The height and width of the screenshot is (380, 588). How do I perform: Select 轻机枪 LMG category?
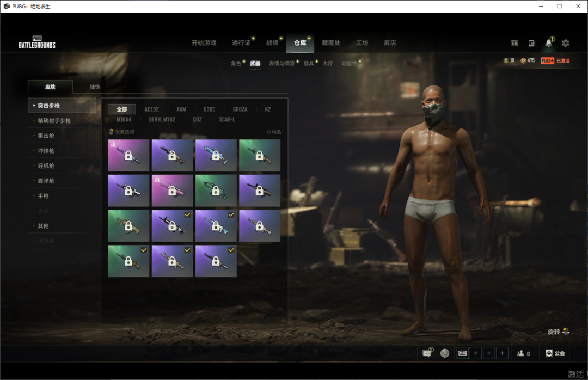coord(46,166)
